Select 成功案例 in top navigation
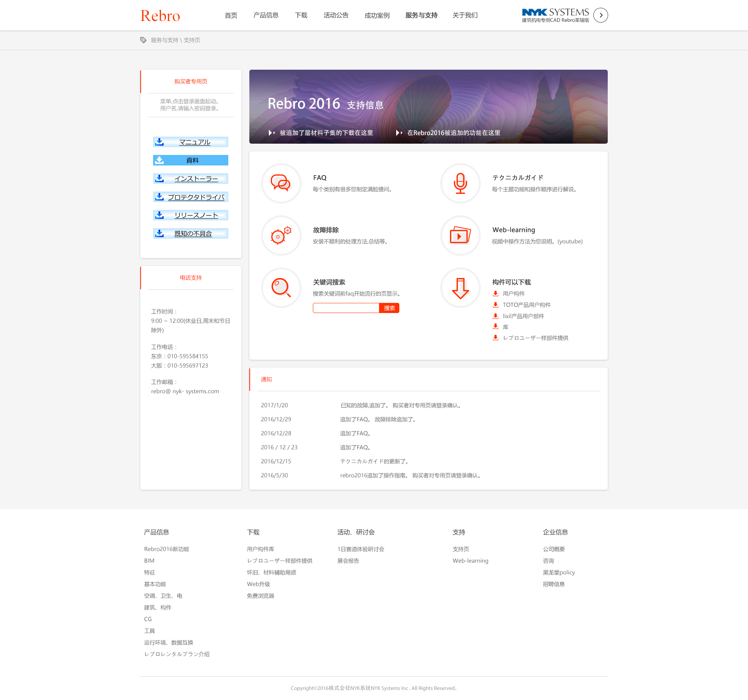This screenshot has height=700, width=748. tap(377, 15)
